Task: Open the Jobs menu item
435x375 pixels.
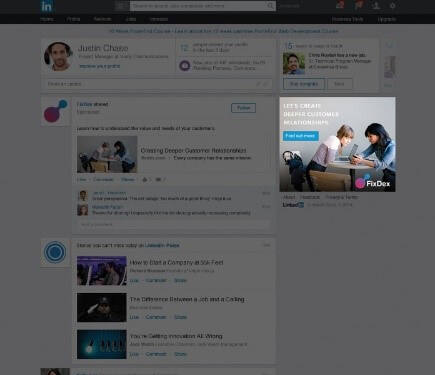Action: coord(131,19)
